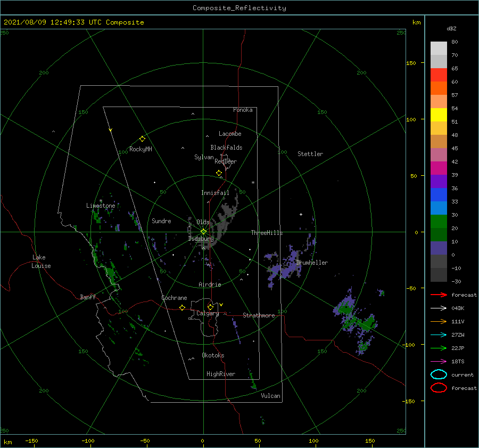Click the Cochrane label
This screenshot has height=448, width=479.
[174, 298]
